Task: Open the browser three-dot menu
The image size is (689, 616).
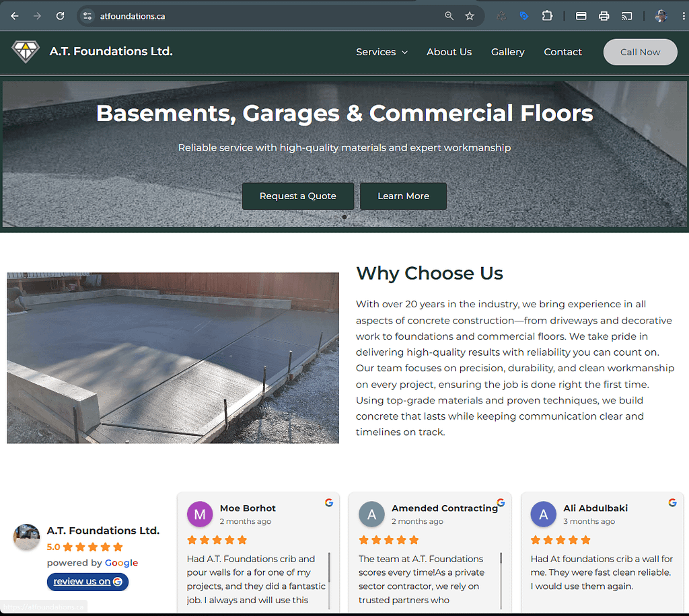Action: tap(684, 16)
